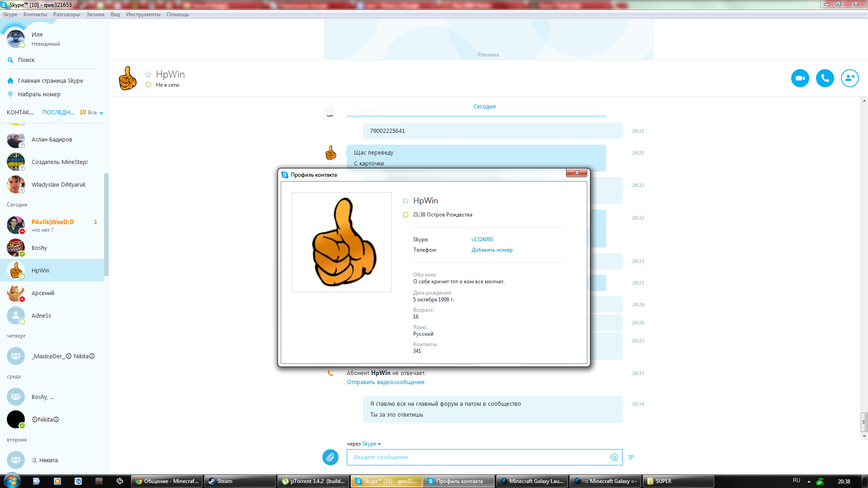Toggle favorite star in profile dialog
Viewport: 868px width, 488px height.
[406, 201]
